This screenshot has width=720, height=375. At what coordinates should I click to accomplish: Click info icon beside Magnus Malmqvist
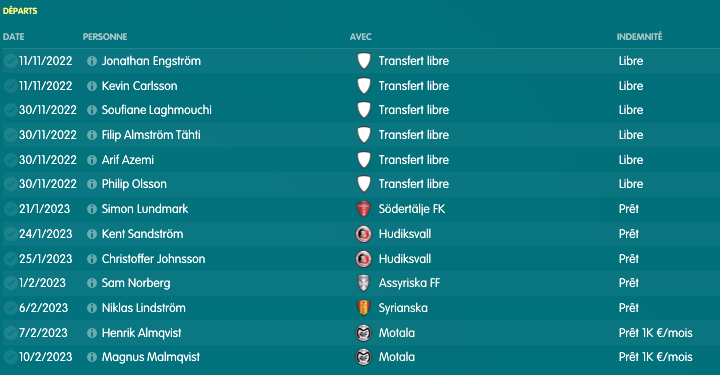[x=92, y=357]
